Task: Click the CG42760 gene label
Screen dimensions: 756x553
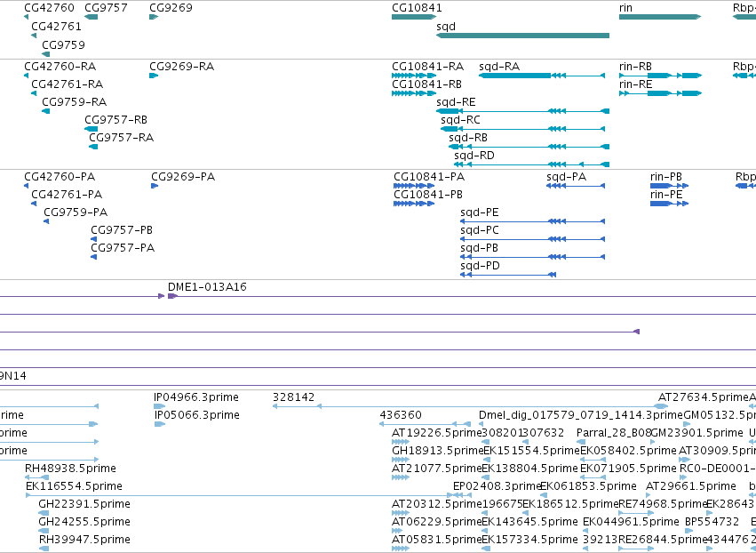Action: 49,8
